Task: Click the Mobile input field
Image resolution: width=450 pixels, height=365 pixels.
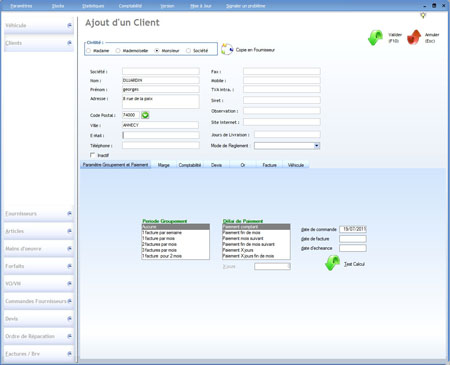Action: coord(282,80)
